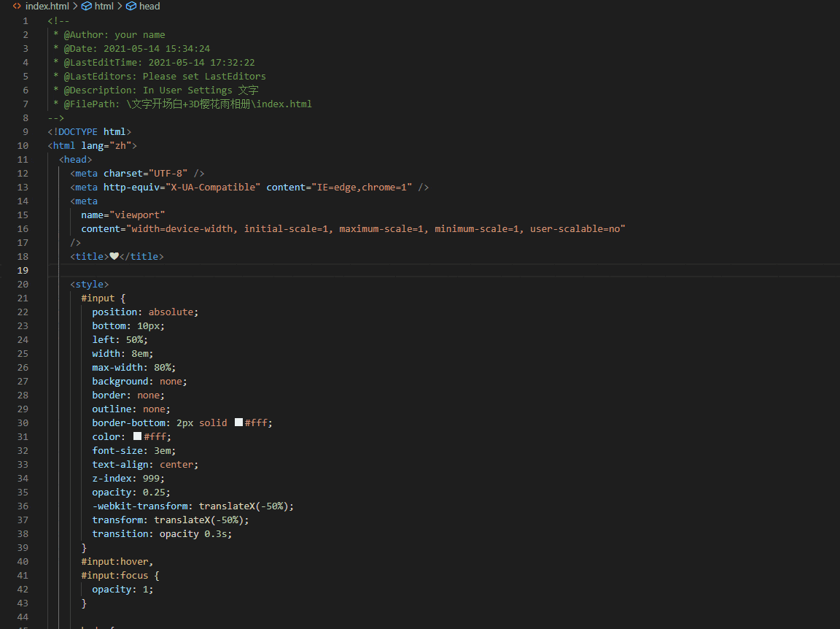Click line number 20 beside style tag
The image size is (840, 629).
tap(23, 284)
